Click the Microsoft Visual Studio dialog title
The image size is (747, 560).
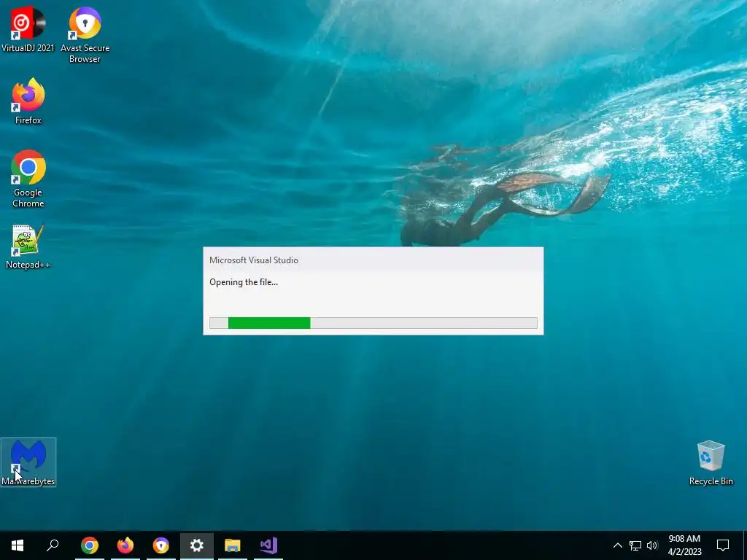pos(254,260)
